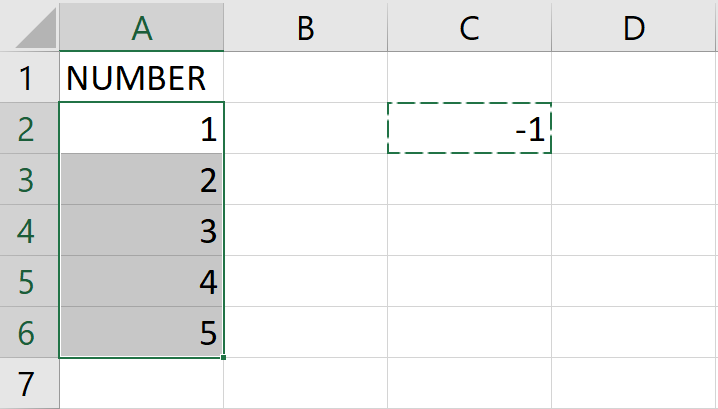
Task: Select column D header
Action: pos(634,27)
